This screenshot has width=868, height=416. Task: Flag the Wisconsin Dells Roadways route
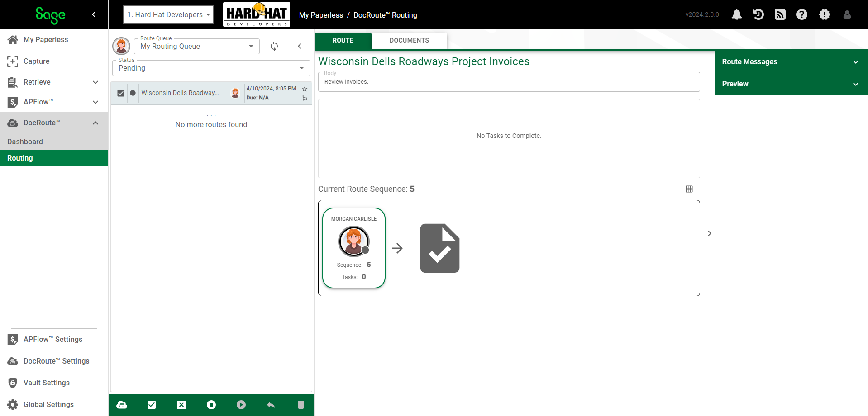(305, 98)
